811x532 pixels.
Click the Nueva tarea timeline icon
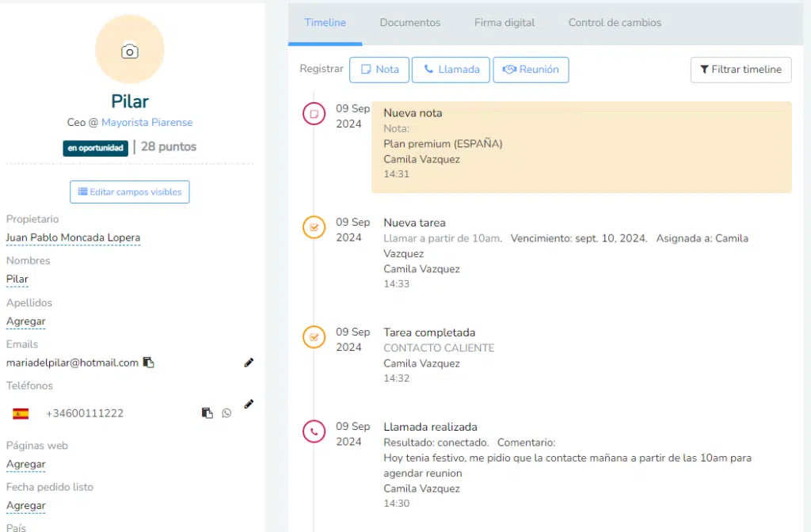click(x=314, y=227)
